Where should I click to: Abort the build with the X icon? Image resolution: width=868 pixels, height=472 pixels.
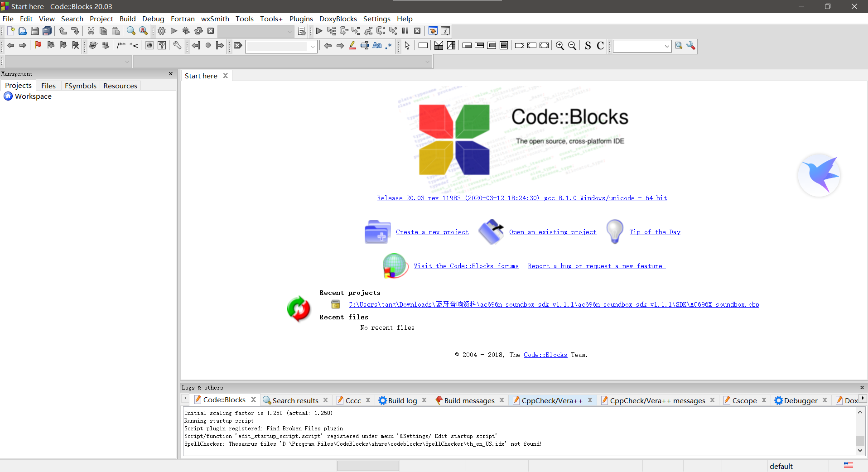coord(211,31)
